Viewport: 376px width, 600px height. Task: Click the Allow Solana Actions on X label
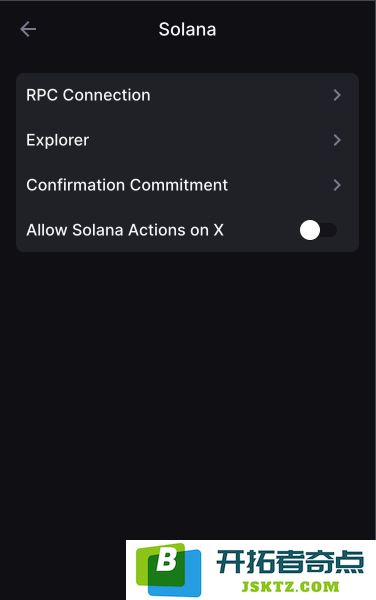pyautogui.click(x=125, y=230)
